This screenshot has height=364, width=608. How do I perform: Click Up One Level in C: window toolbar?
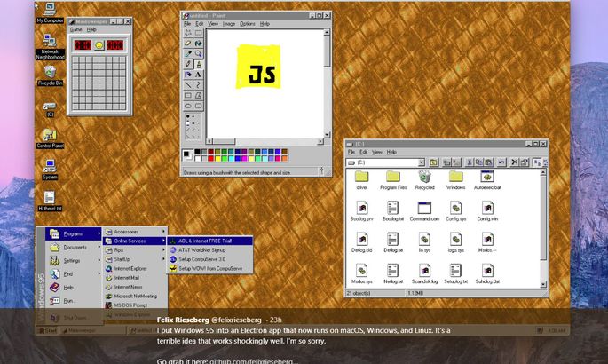click(433, 162)
